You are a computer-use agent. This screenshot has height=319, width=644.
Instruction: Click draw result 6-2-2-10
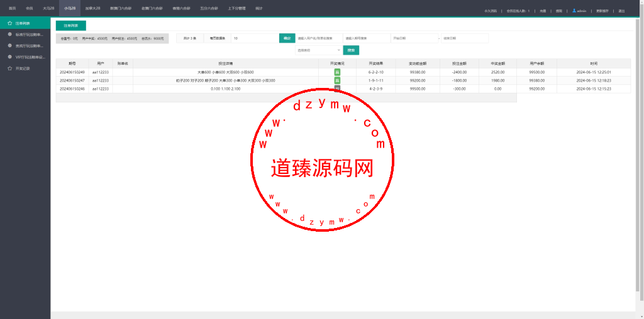point(376,72)
